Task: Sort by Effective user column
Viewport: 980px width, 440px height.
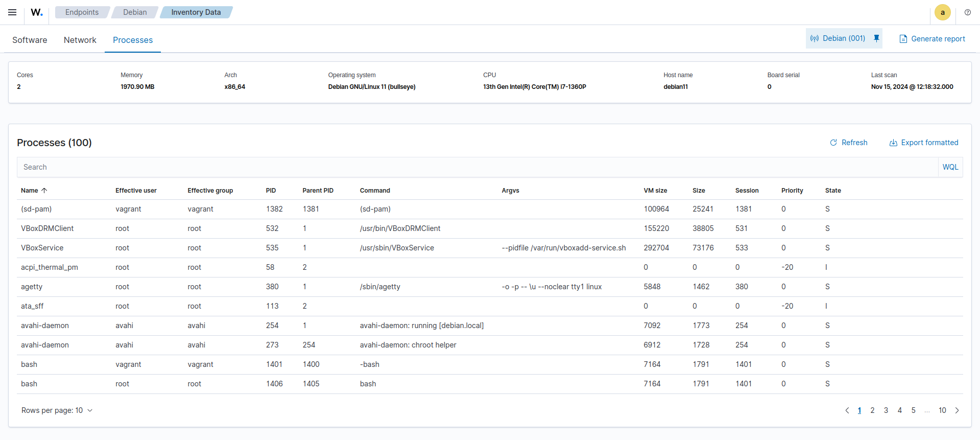Action: pyautogui.click(x=136, y=191)
